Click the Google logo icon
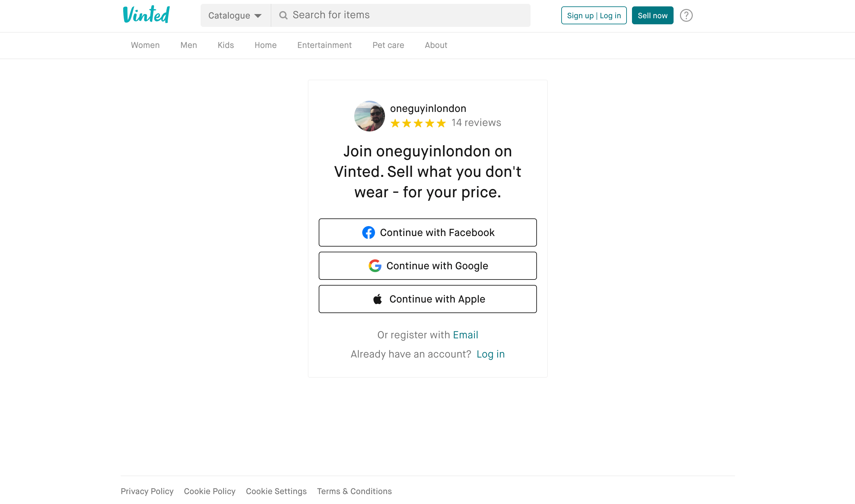The width and height of the screenshot is (855, 504). (x=375, y=266)
